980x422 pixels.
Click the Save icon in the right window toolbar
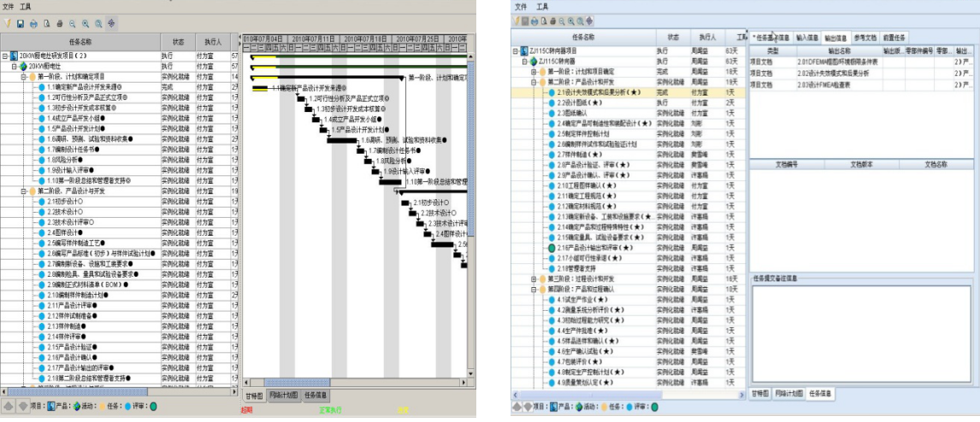(x=526, y=21)
